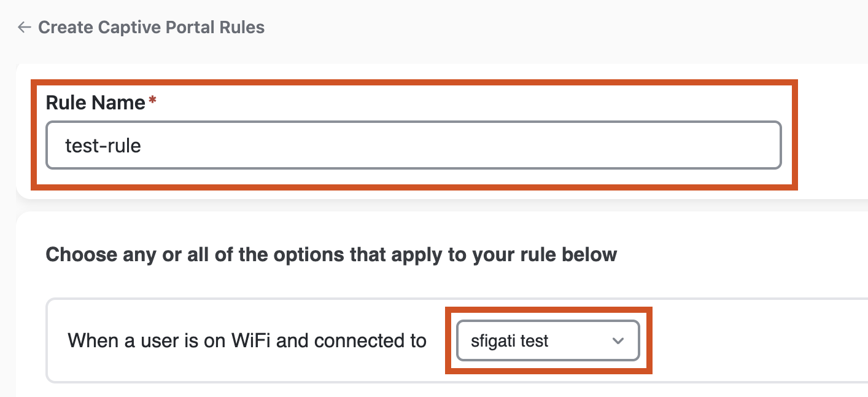Go back from Create Captive Portal Rules
Viewport: 868px width, 397px height.
(25, 27)
